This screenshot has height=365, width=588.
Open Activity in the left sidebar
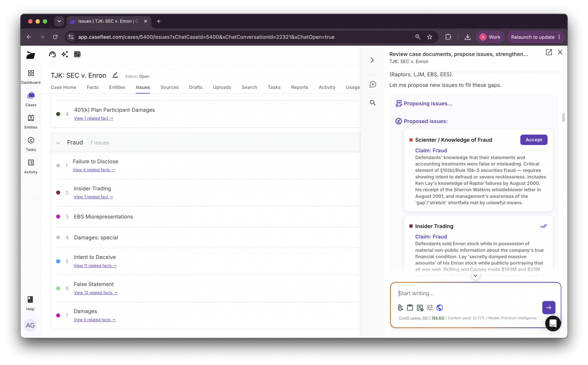pos(31,167)
